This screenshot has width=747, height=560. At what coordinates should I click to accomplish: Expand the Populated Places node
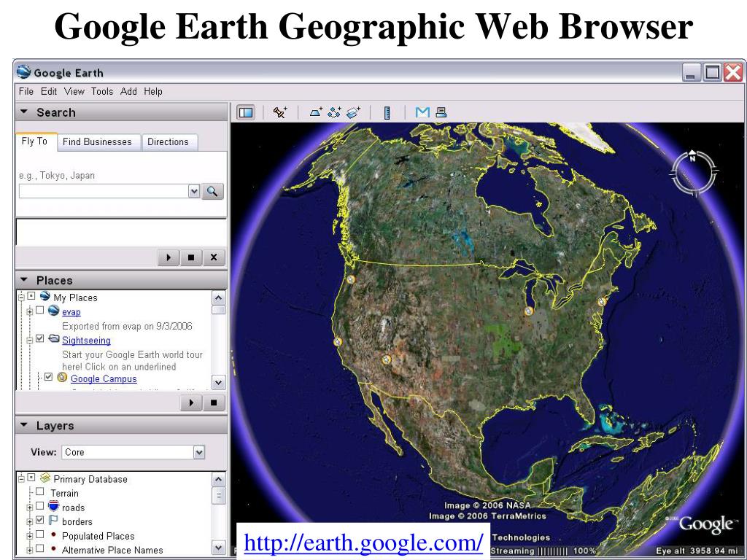pos(29,536)
